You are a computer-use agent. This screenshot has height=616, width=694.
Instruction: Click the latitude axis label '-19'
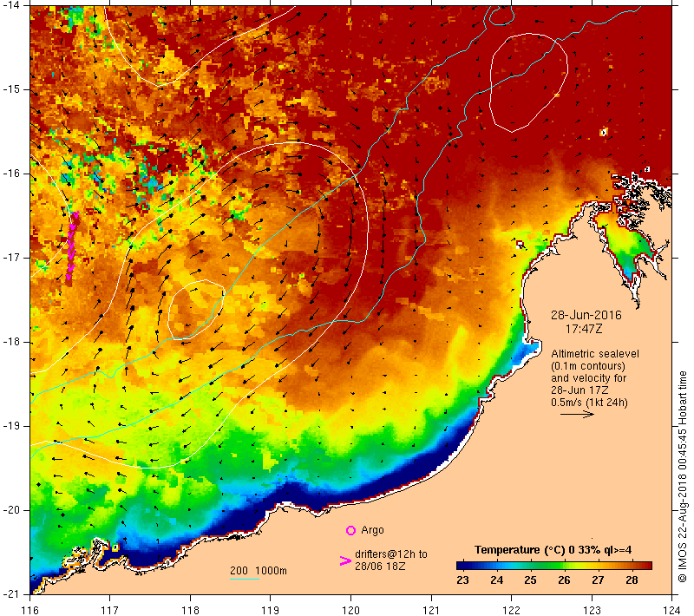point(11,426)
